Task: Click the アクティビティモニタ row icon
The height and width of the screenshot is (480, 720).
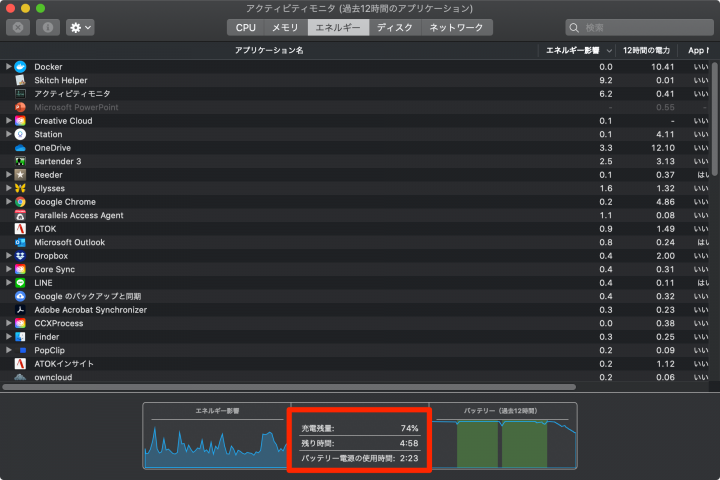Action: (x=20, y=94)
